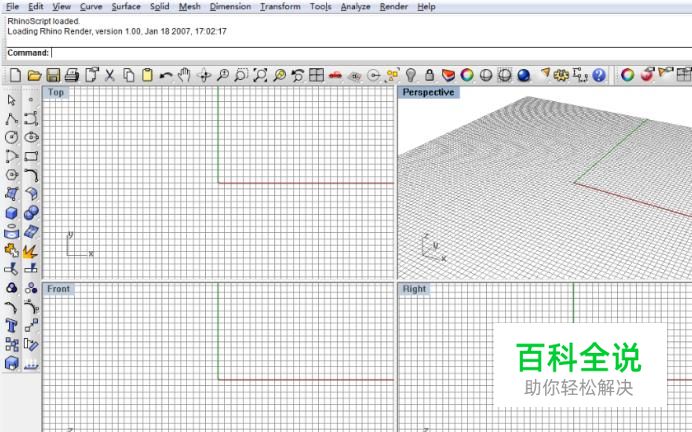Screen dimensions: 692x432
Task: Select the Pan hand tool
Action: (x=184, y=75)
